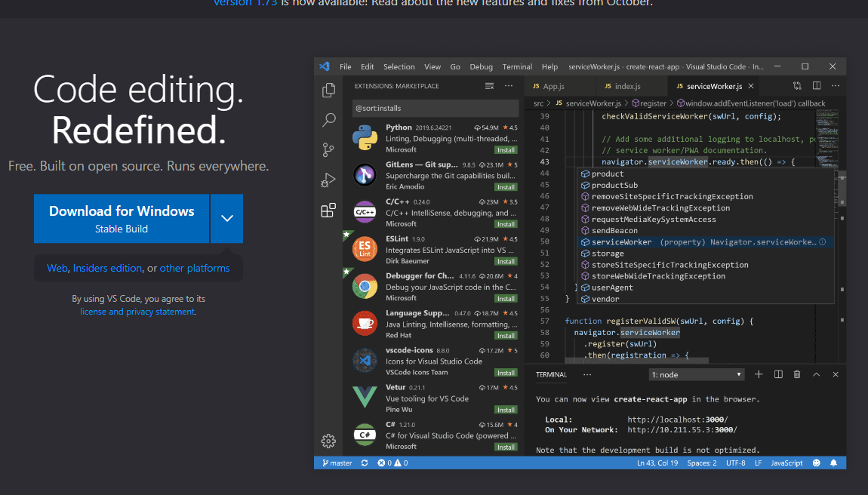Open Source Control branch icon
This screenshot has height=495, width=868.
tap(328, 149)
